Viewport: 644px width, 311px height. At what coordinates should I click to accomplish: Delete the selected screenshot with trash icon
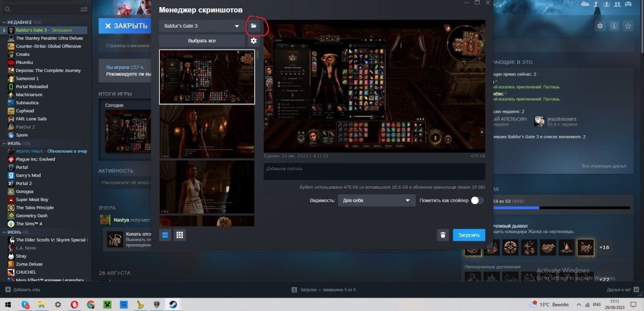click(442, 235)
